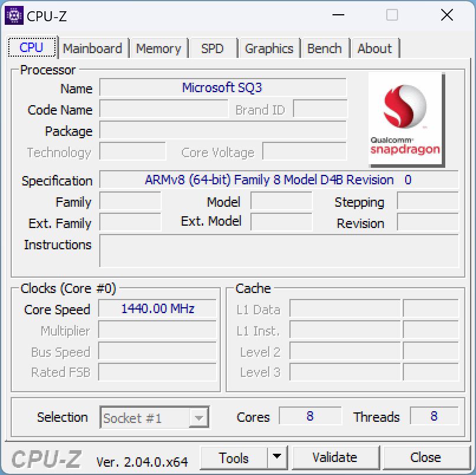The height and width of the screenshot is (475, 476).
Task: Click the empty Family field
Action: (x=131, y=201)
